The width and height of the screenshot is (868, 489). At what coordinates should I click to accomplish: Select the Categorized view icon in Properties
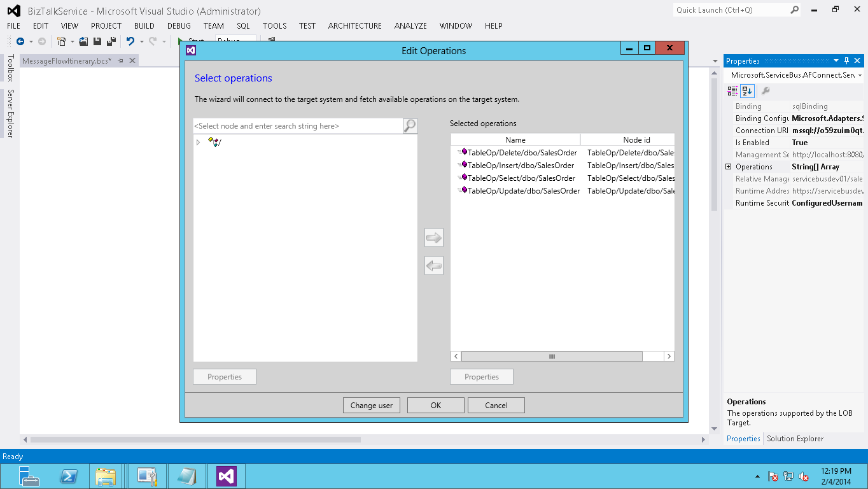click(x=732, y=91)
